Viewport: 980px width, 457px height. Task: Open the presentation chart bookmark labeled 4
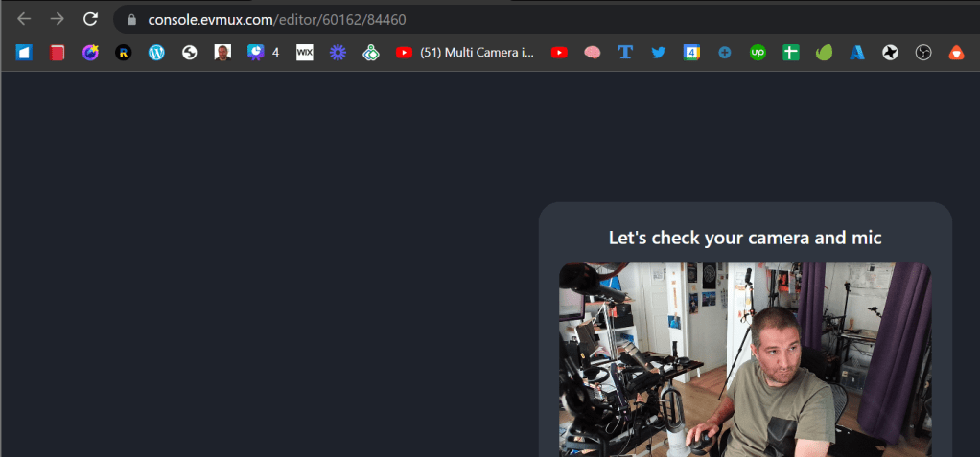(x=263, y=53)
